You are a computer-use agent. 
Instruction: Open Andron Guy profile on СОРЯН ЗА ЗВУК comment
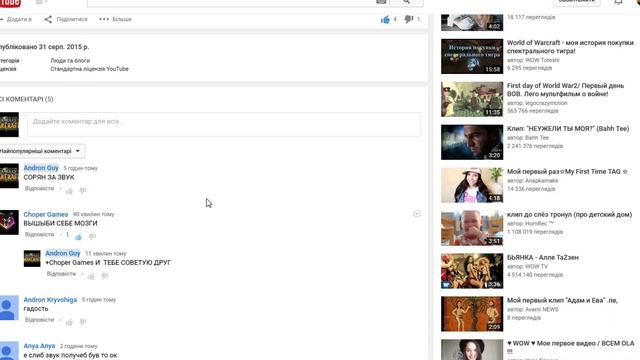(x=41, y=168)
